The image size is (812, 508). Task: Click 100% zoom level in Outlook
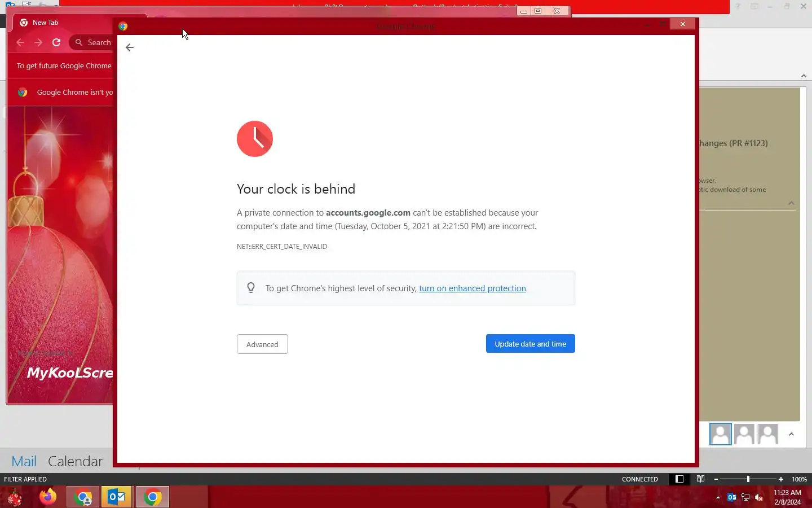(799, 479)
